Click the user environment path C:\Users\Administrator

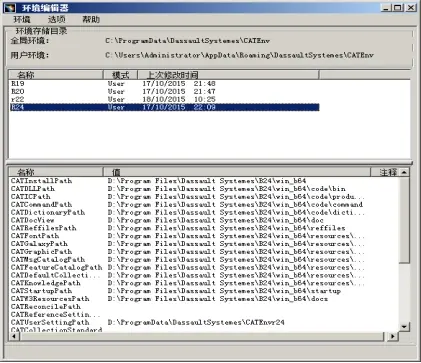[x=239, y=55]
